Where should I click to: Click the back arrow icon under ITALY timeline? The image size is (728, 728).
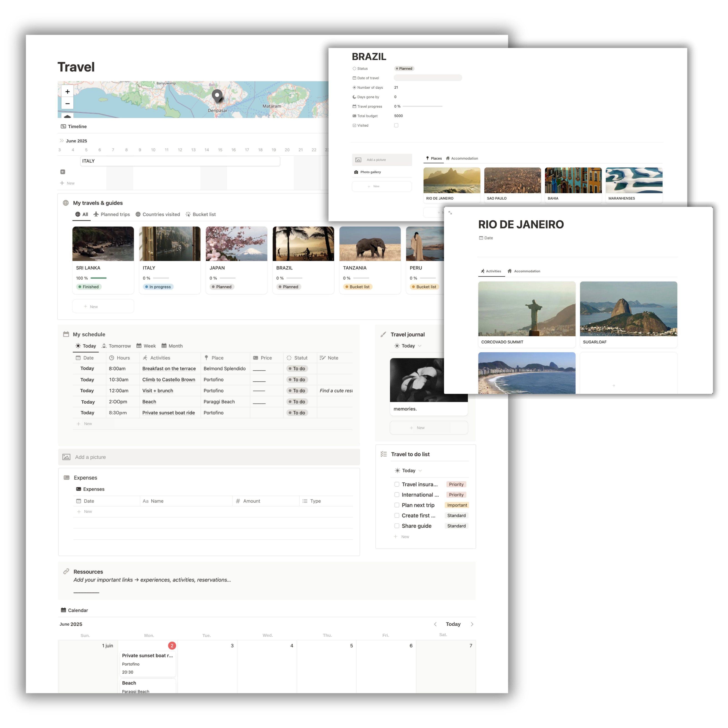63,172
